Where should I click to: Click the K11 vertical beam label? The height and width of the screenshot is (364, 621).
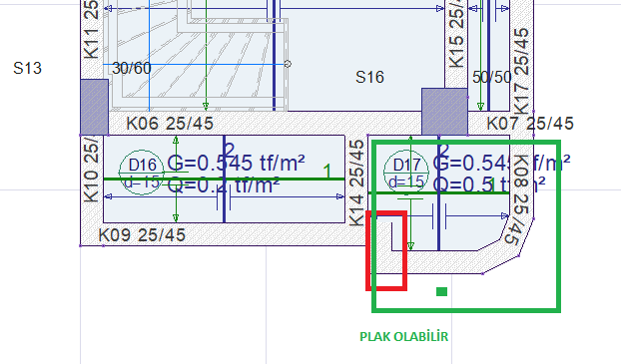tap(91, 30)
